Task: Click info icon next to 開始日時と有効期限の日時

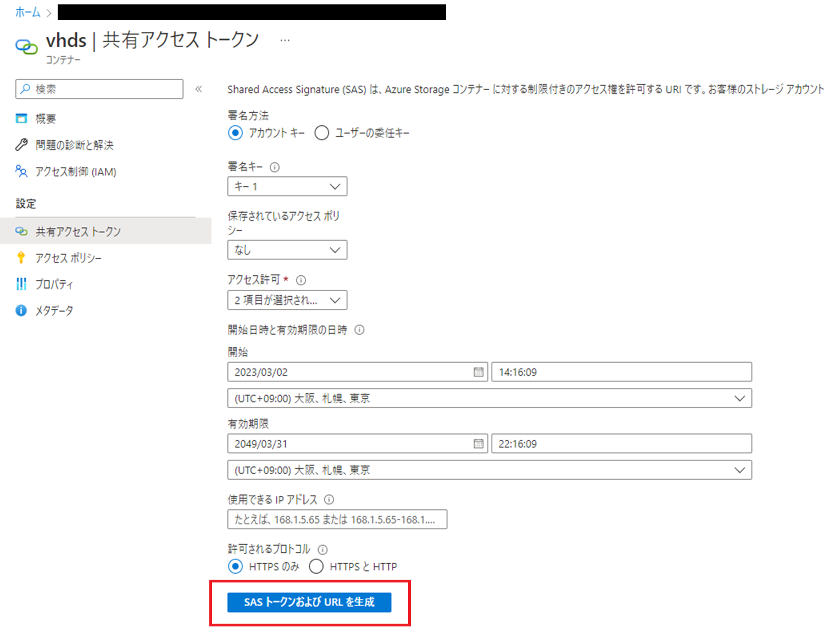Action: click(x=359, y=330)
